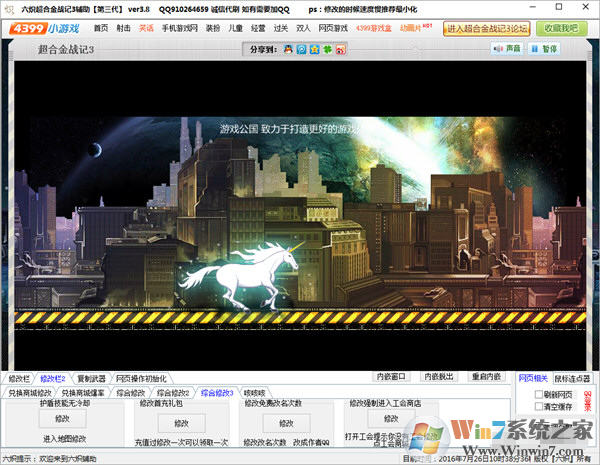Switch to the 修改栏2 tab
Screen dimensions: 600x465
point(51,379)
